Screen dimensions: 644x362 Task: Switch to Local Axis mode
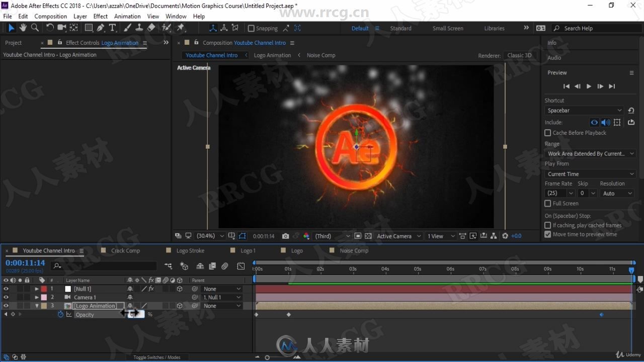[x=213, y=28]
